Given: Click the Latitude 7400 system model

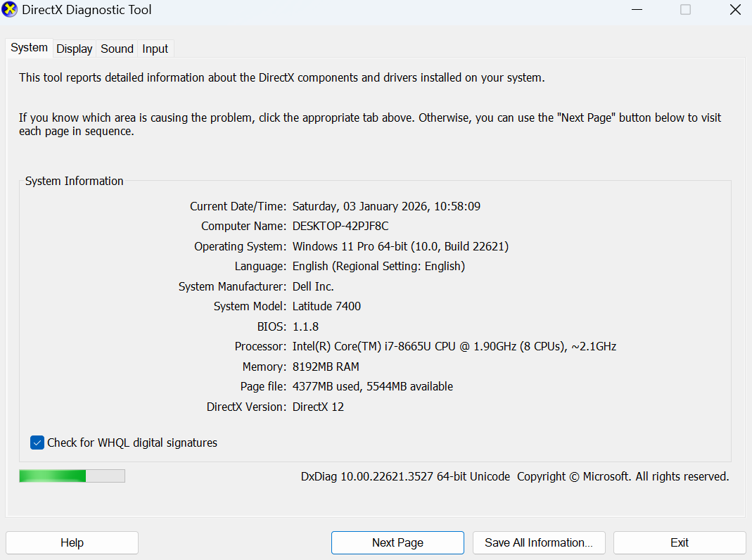Looking at the screenshot, I should tap(326, 306).
